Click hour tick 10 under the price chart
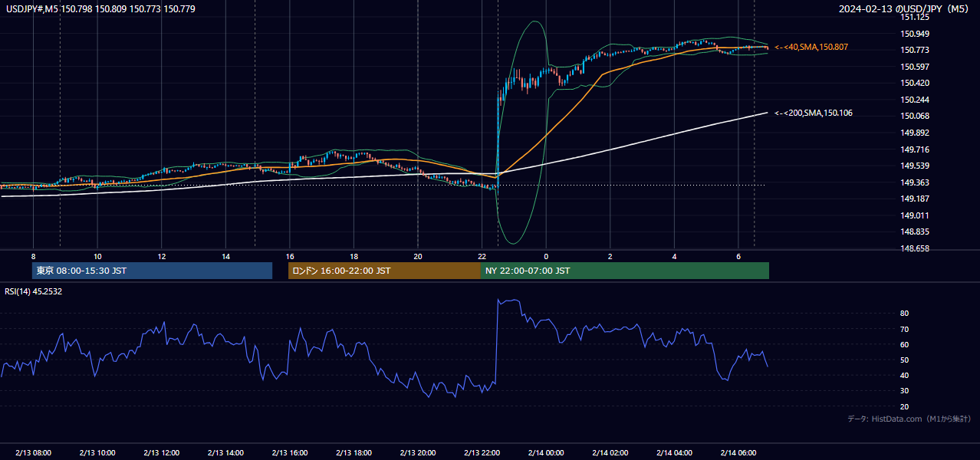This screenshot has height=460, width=980. [97, 256]
